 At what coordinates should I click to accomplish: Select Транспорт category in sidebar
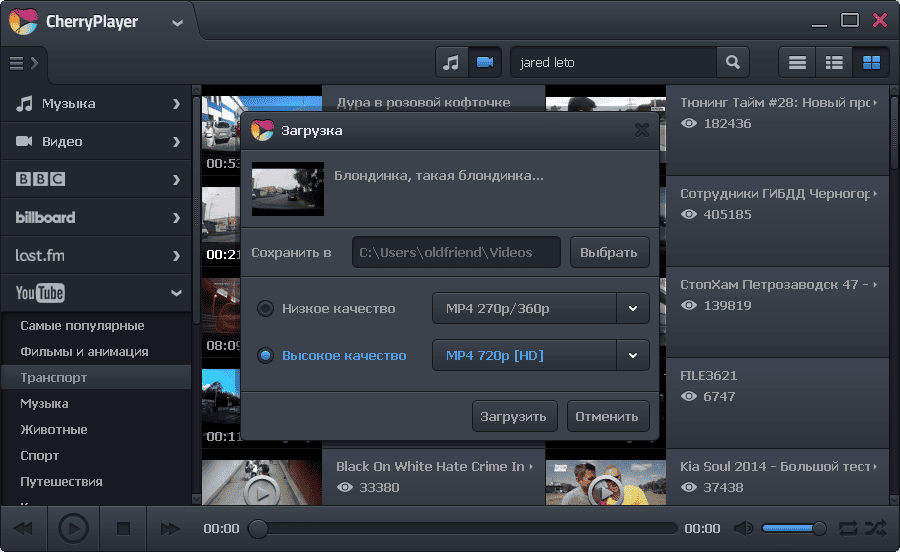[54, 378]
